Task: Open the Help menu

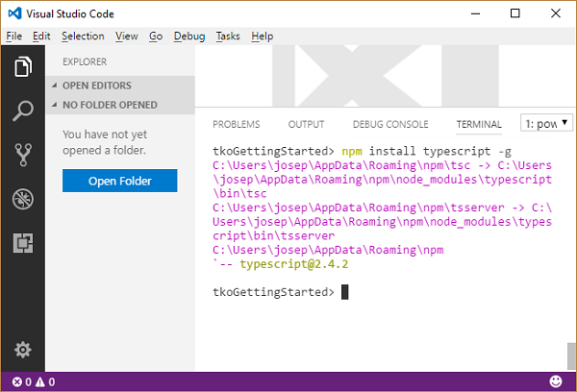Action: [262, 37]
